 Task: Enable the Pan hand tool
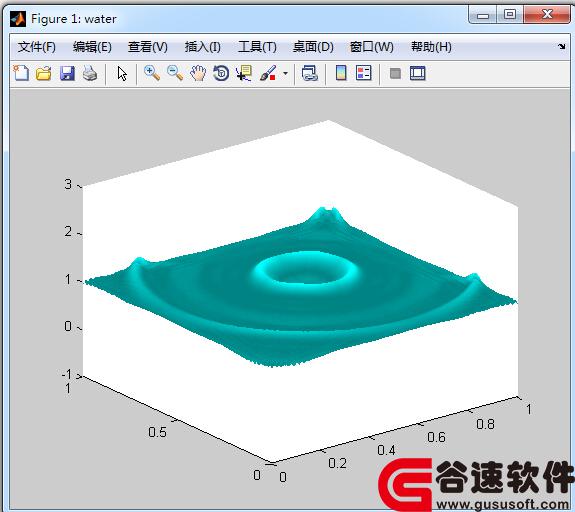pos(198,73)
